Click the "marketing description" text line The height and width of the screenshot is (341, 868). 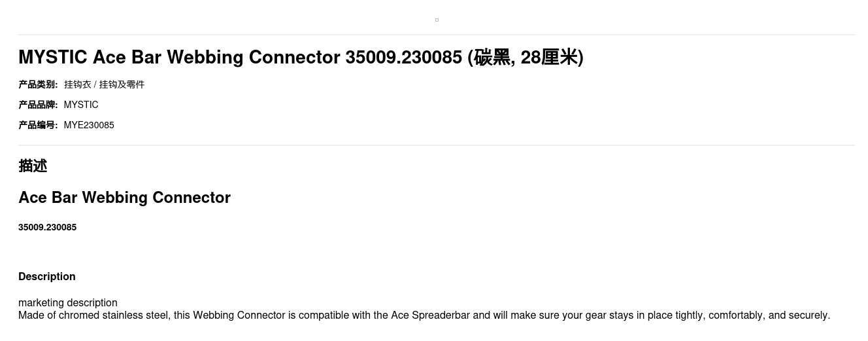[x=68, y=302]
